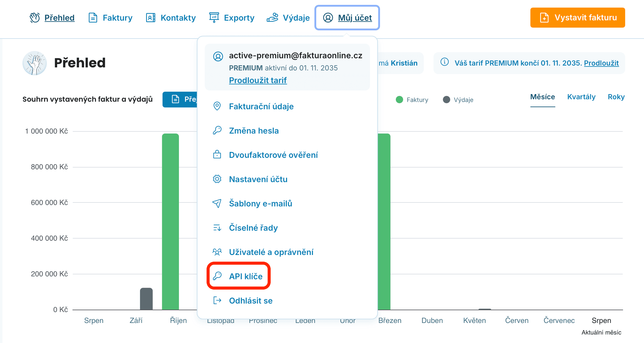The width and height of the screenshot is (644, 343).
Task: Choose Nastavení účtu from the dropdown
Action: (258, 179)
